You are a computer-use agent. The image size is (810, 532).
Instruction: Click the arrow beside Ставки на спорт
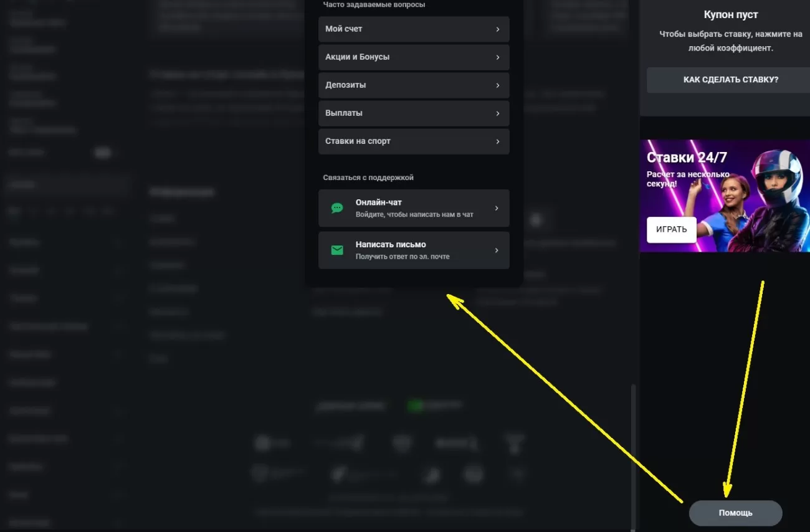click(497, 141)
